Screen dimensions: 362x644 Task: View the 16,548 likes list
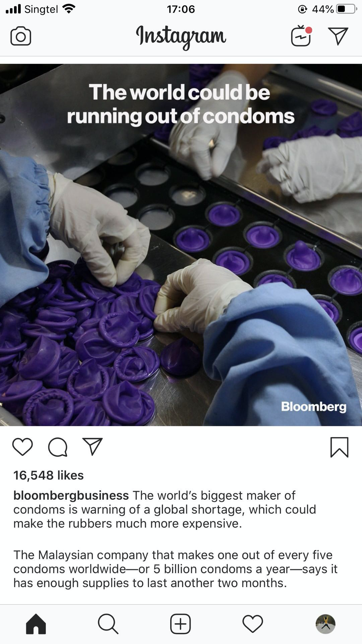49,475
